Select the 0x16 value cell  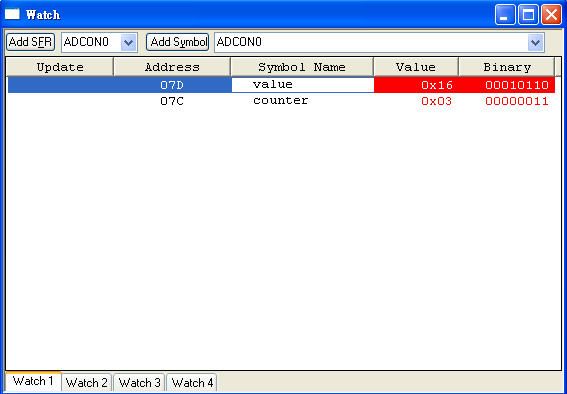pos(416,85)
